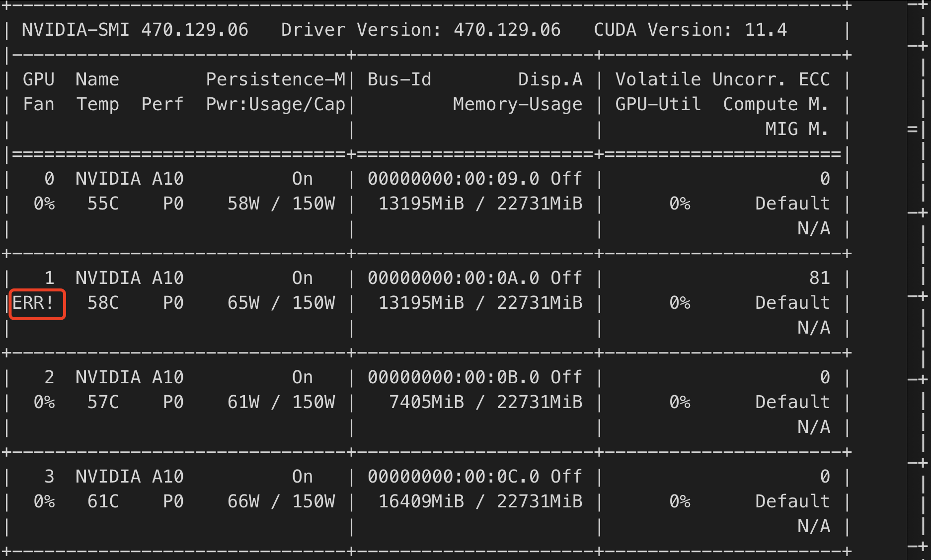931x560 pixels.
Task: Click the 58C temperature reading
Action: point(103,303)
